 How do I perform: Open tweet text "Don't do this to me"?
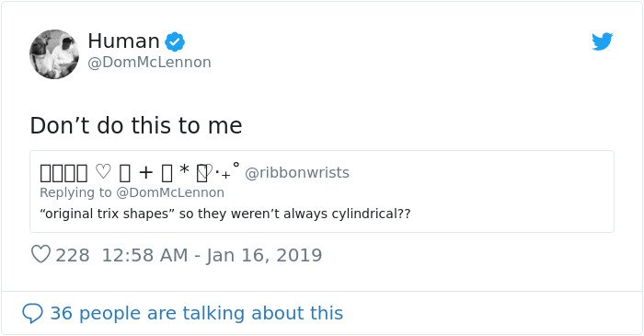click(x=136, y=126)
